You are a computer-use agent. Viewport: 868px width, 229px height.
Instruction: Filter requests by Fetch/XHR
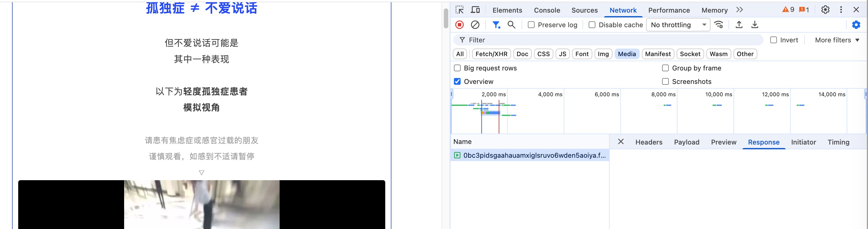click(x=491, y=54)
